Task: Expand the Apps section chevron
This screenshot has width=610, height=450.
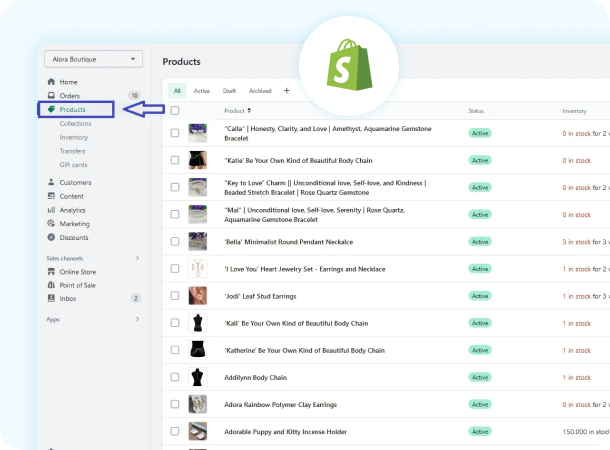Action: pos(137,319)
